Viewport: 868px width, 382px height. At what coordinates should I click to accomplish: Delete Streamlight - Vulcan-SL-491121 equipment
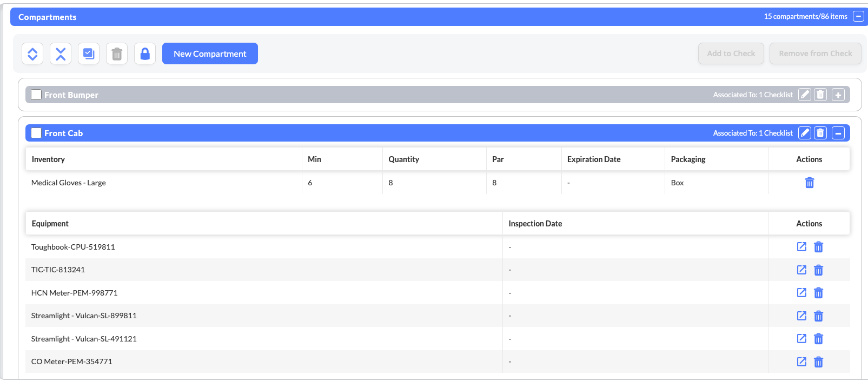coord(818,339)
